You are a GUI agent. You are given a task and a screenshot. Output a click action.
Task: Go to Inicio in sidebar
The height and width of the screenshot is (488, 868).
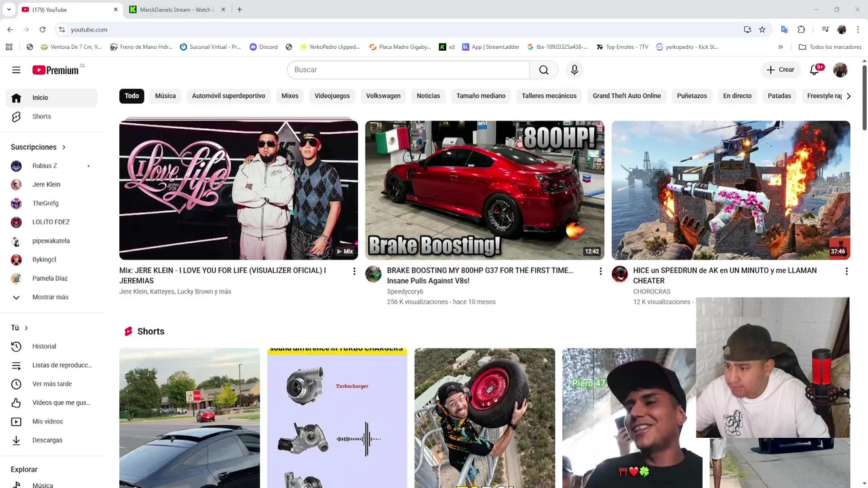point(52,98)
